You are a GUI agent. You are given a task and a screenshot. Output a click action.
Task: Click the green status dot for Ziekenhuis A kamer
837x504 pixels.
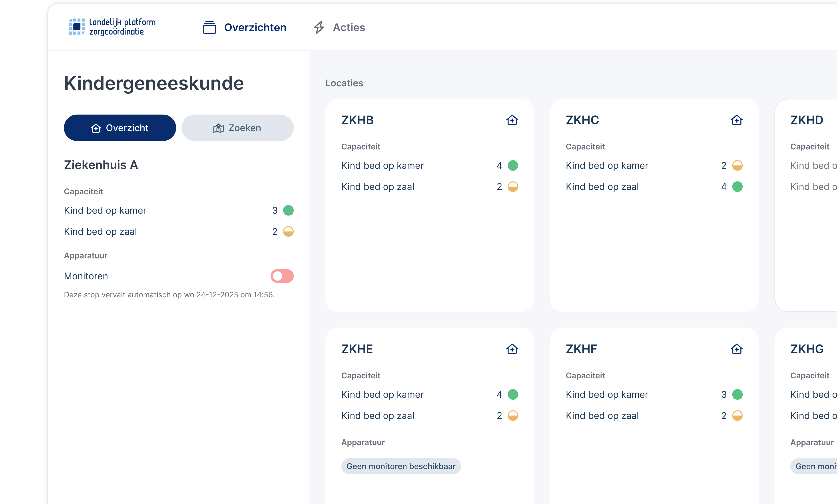coord(288,210)
